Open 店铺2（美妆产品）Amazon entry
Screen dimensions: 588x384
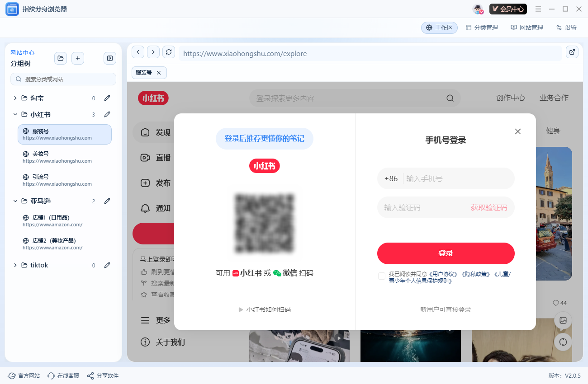pyautogui.click(x=65, y=244)
